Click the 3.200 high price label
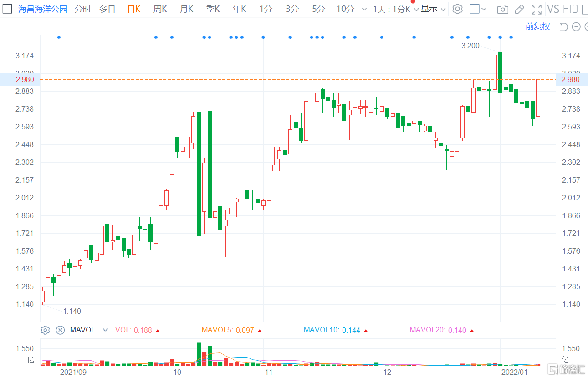588x378 pixels. pos(470,46)
